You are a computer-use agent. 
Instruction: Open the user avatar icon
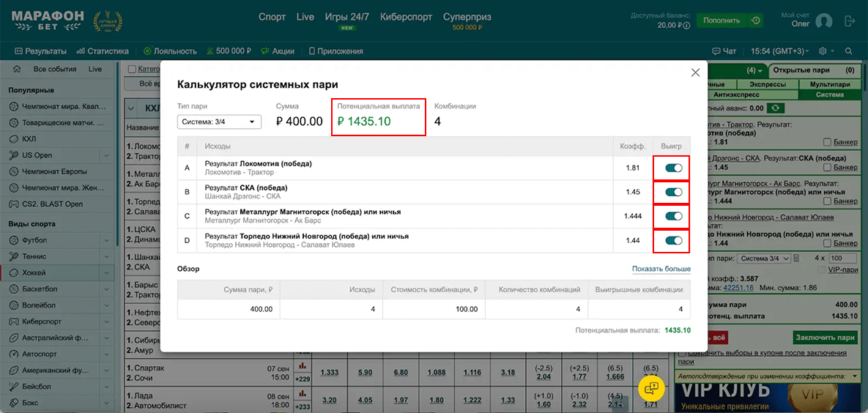click(824, 21)
